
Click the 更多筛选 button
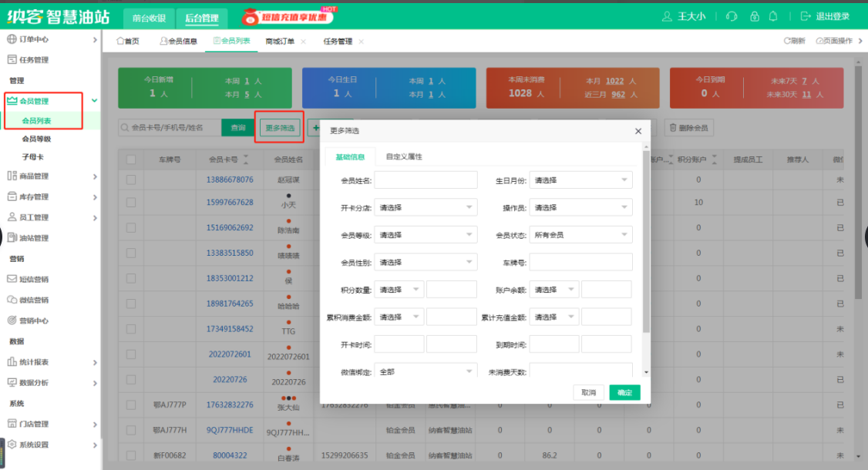(x=280, y=128)
